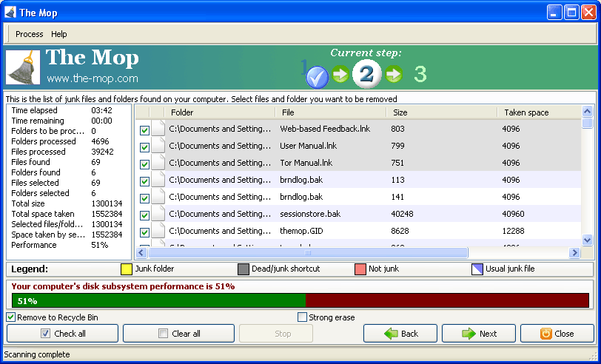Screen dimensions: 601x364
Task: Click the Not junk red swatch
Action: (360, 269)
